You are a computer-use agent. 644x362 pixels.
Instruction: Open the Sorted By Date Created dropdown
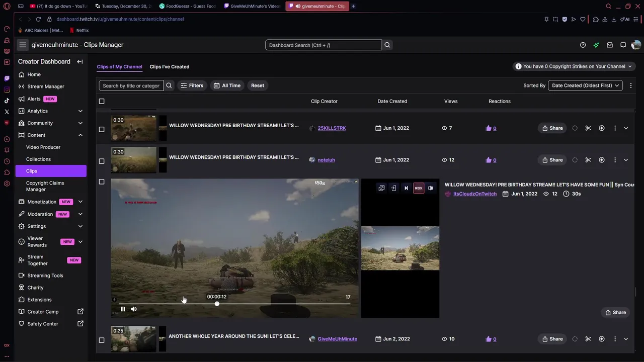click(x=585, y=85)
